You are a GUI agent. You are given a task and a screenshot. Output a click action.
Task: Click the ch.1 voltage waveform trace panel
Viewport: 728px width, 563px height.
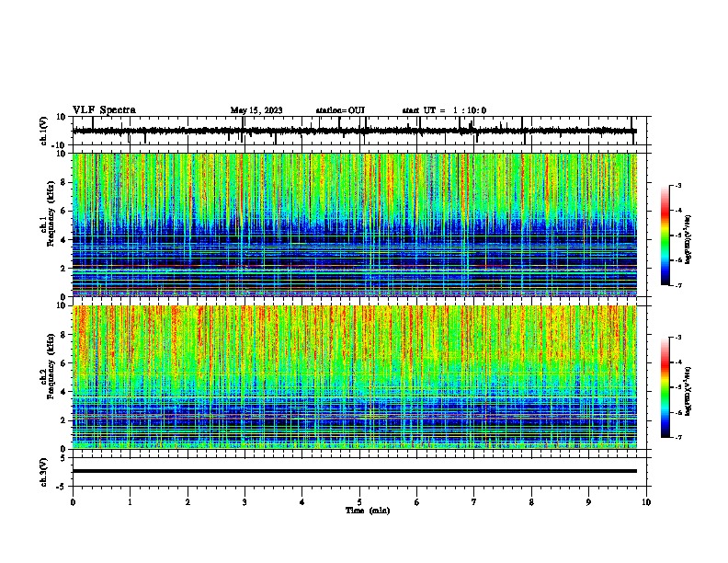click(358, 131)
